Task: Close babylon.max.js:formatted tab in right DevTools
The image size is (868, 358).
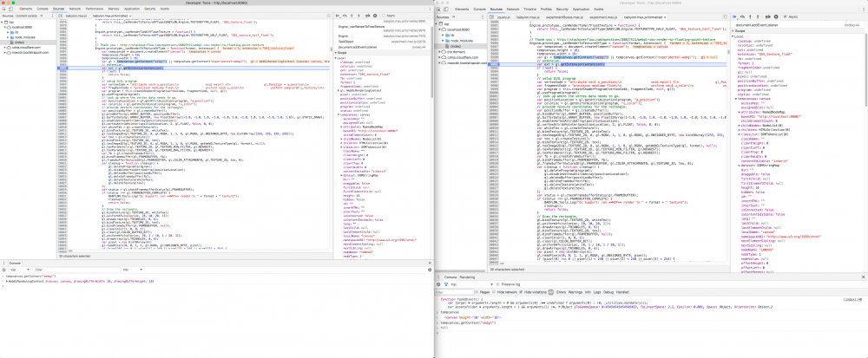Action: click(665, 17)
